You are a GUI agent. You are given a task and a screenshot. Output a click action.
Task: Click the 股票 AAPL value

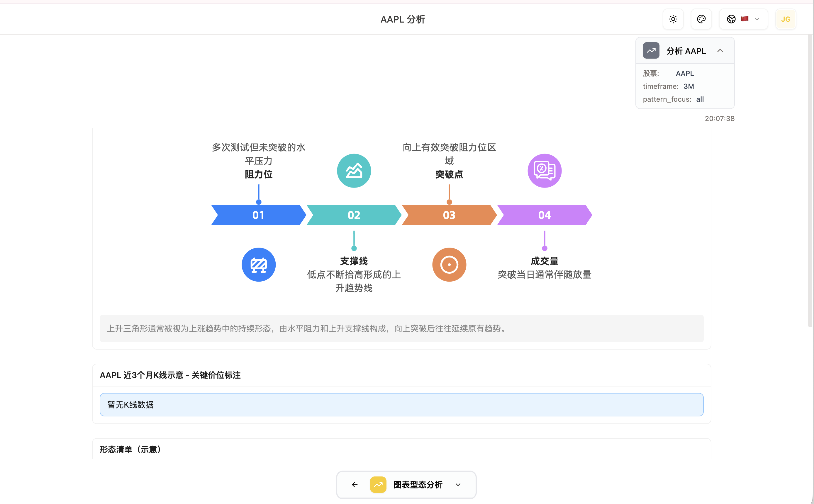pyautogui.click(x=685, y=73)
